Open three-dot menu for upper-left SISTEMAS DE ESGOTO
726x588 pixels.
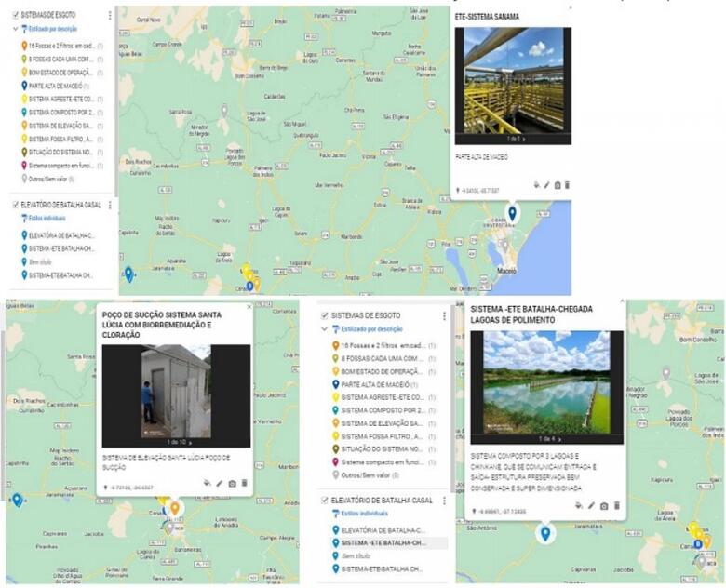(x=110, y=16)
